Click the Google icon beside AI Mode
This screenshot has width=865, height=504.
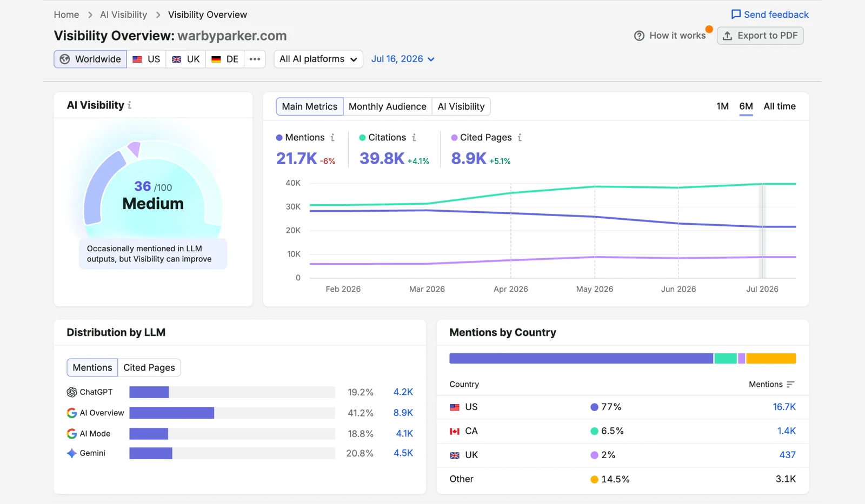(71, 434)
